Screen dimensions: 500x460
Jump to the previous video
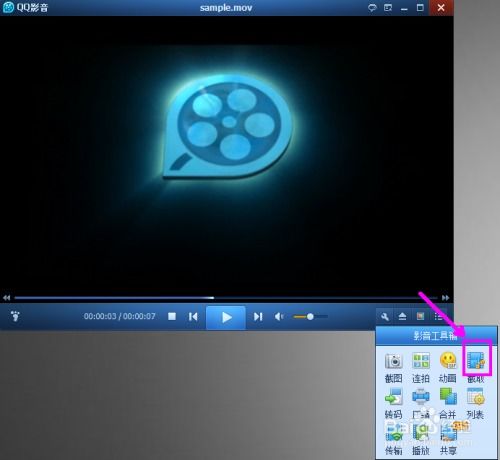coord(193,316)
